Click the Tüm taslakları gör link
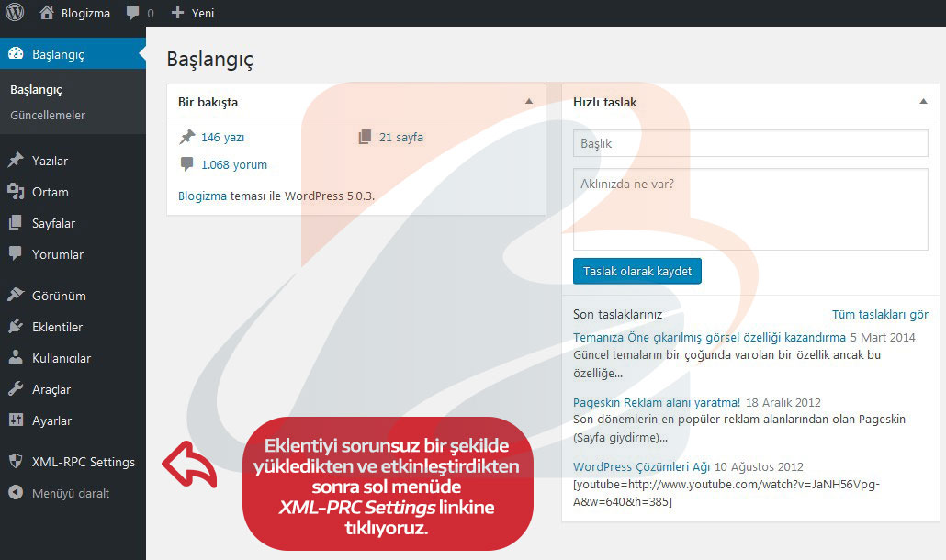The image size is (946, 560). [x=880, y=314]
